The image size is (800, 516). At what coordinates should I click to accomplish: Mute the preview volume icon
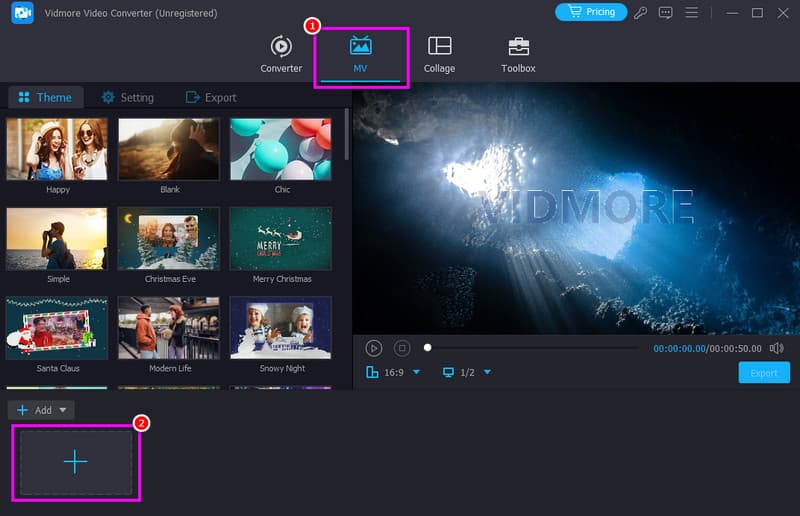[777, 348]
